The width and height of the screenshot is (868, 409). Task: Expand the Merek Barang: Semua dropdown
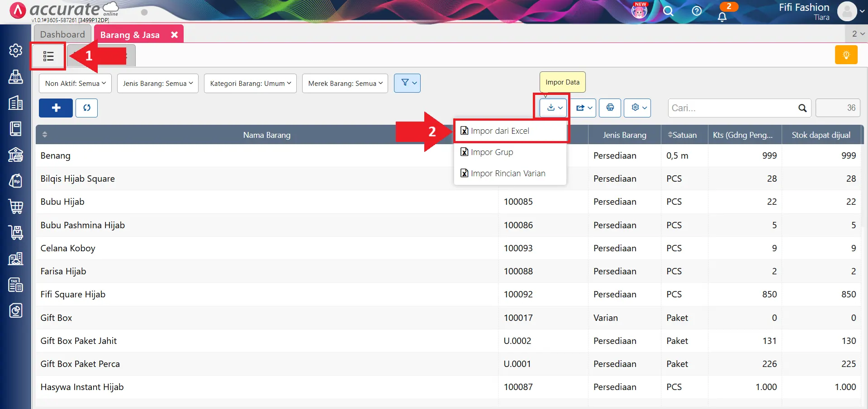coord(345,84)
